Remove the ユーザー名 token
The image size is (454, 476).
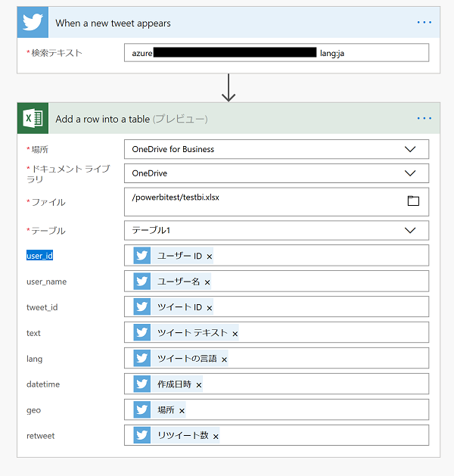point(207,282)
